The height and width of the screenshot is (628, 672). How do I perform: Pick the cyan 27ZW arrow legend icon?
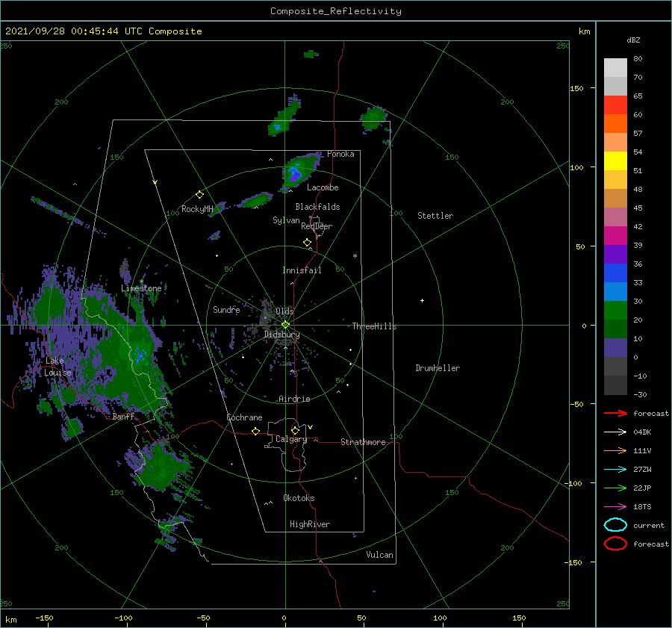(x=615, y=470)
